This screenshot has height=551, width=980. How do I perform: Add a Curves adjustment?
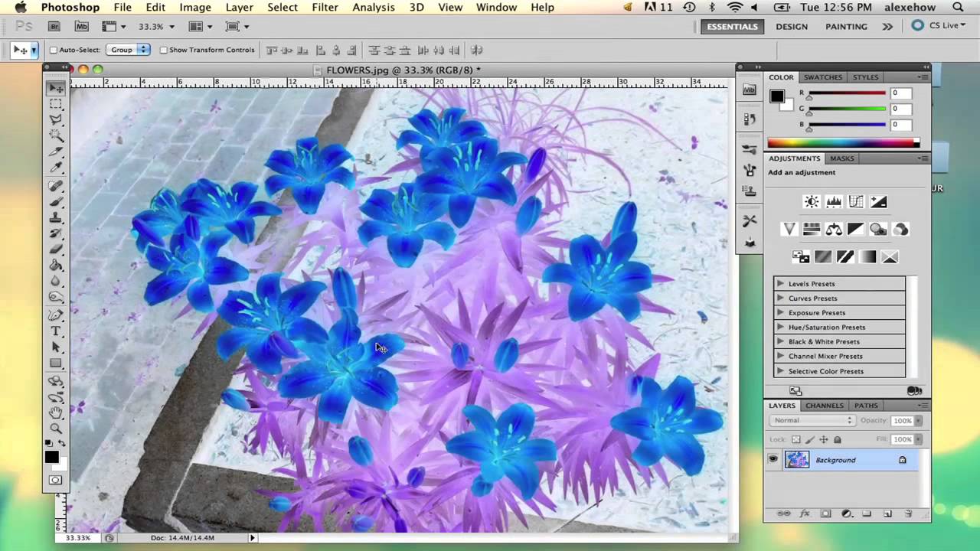[856, 202]
